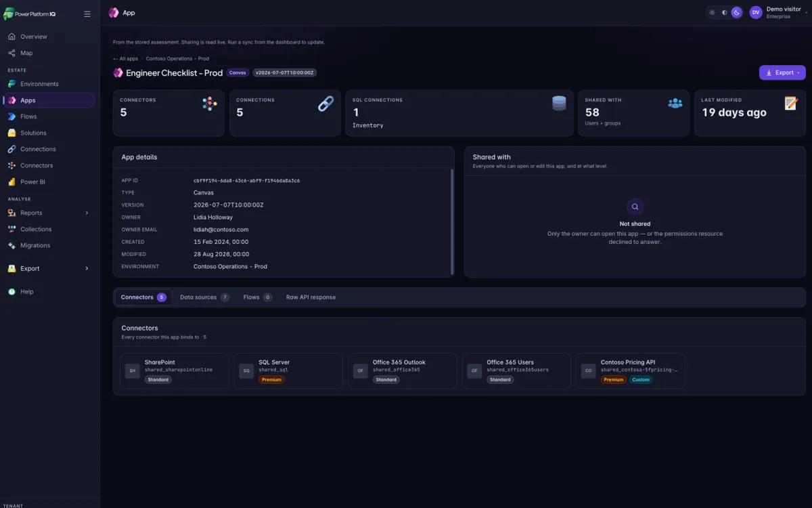
Task: Click the magnifier icon above Not shared
Action: (635, 207)
